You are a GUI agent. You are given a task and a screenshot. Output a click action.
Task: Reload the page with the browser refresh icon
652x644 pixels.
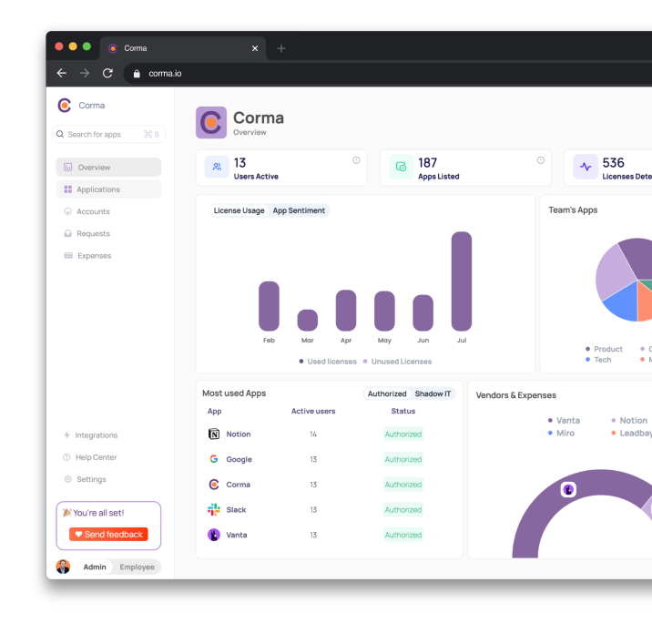click(x=107, y=73)
